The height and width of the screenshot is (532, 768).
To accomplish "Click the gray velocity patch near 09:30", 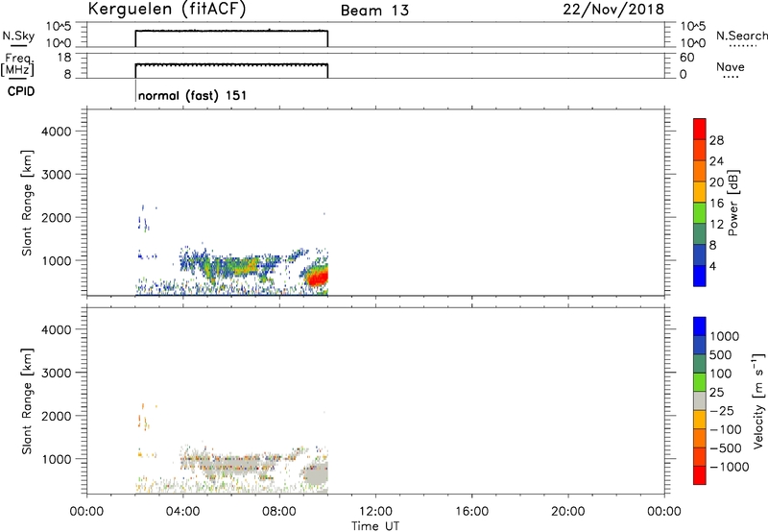I will tap(316, 472).
